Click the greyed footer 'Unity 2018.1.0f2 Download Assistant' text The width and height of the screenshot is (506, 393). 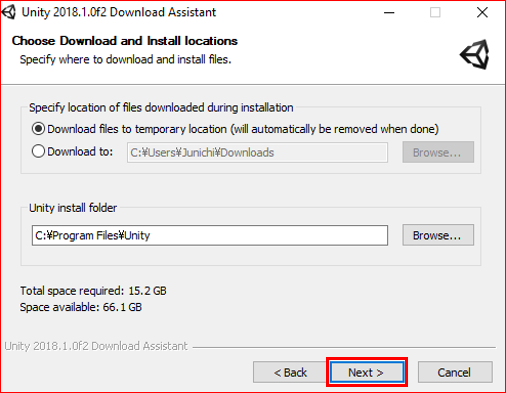tap(96, 346)
